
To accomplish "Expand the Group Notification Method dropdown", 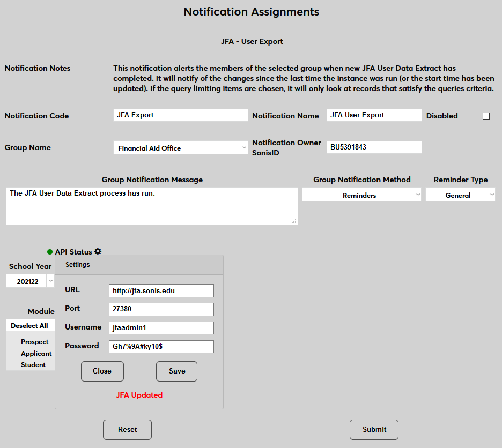I will pos(362,196).
